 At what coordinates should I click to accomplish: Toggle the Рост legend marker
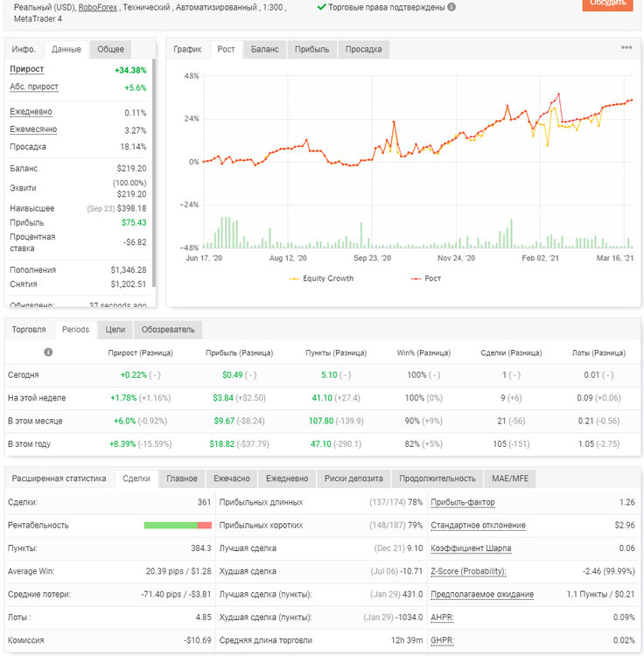(416, 279)
